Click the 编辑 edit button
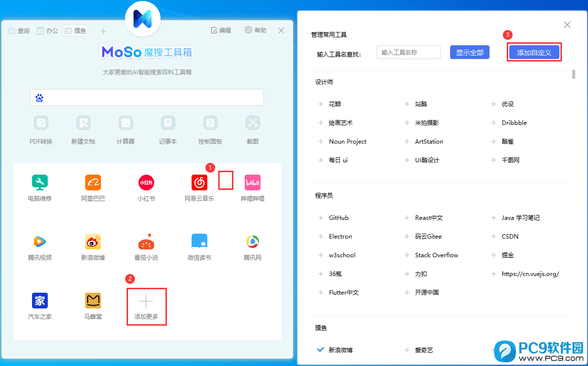 coord(221,30)
